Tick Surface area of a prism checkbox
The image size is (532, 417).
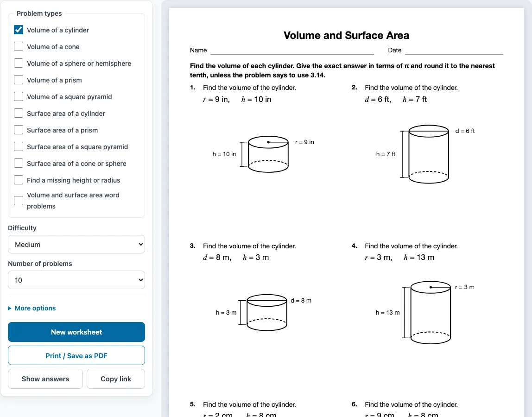tap(19, 130)
